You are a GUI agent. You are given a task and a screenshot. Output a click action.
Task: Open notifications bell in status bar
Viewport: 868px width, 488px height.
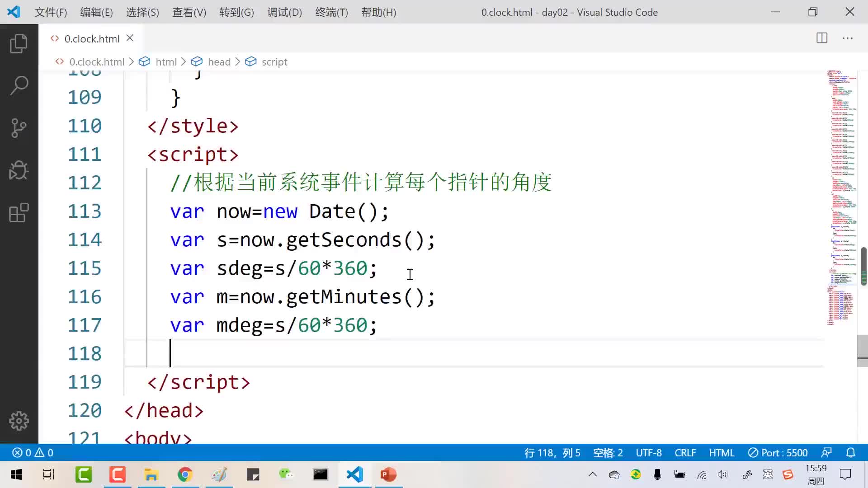[850, 452]
